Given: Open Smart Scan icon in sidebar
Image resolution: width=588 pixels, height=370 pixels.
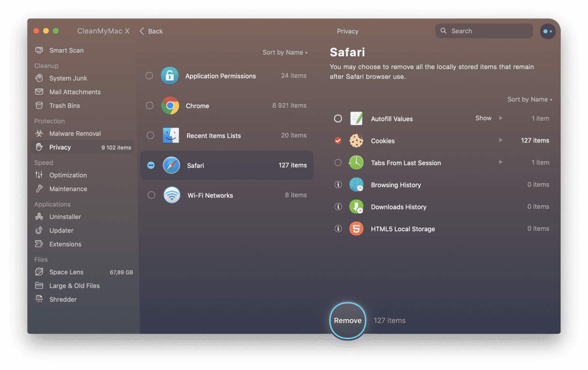Looking at the screenshot, I should click(39, 50).
